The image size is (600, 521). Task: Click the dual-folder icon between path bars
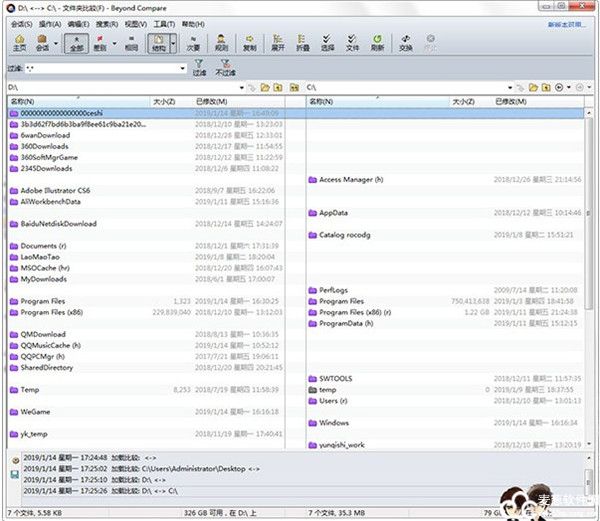tap(294, 88)
